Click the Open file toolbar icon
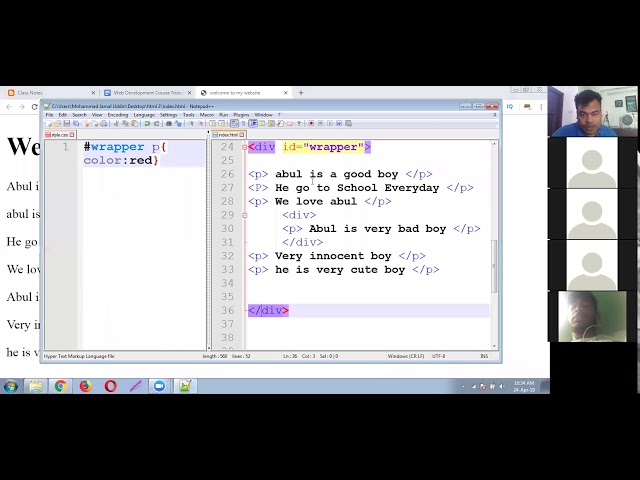The width and height of the screenshot is (640, 480). [x=57, y=123]
